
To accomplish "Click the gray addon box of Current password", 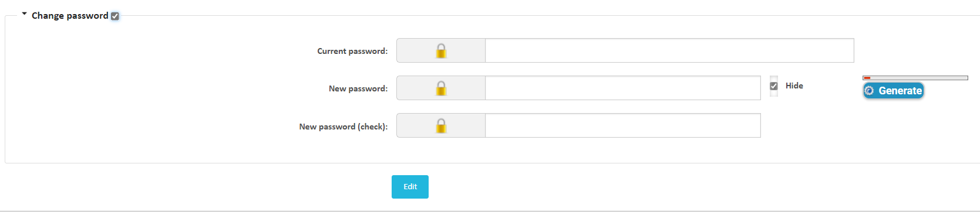I will [x=441, y=50].
